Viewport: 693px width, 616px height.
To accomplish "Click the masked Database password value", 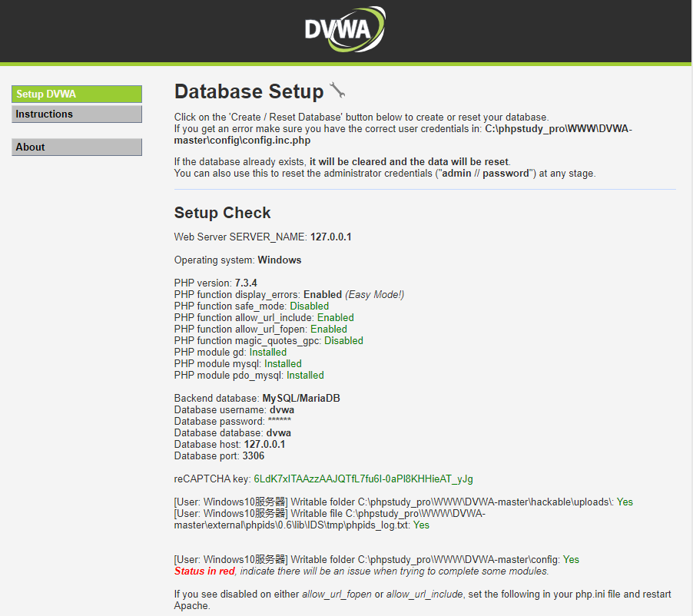I will coord(279,422).
